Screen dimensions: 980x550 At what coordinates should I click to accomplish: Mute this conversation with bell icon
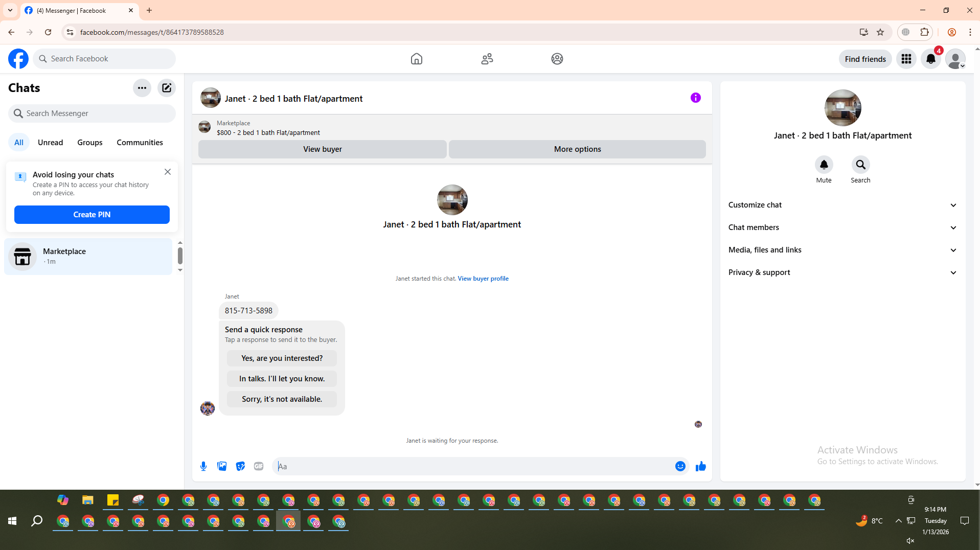(x=824, y=165)
